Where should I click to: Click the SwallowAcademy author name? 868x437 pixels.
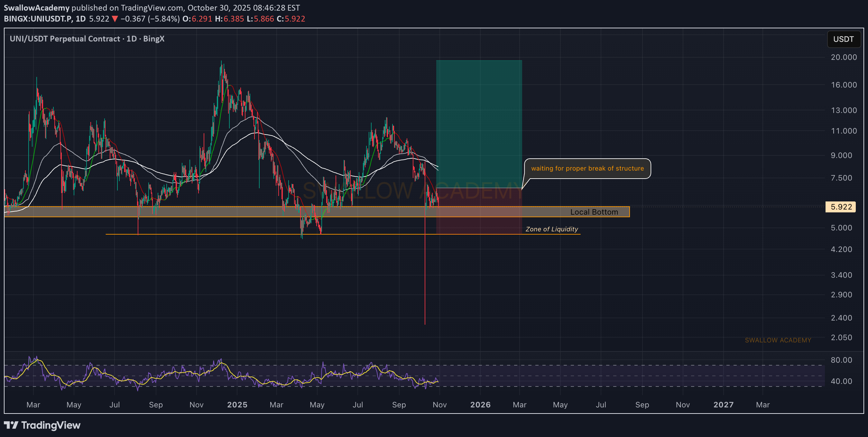(x=36, y=8)
